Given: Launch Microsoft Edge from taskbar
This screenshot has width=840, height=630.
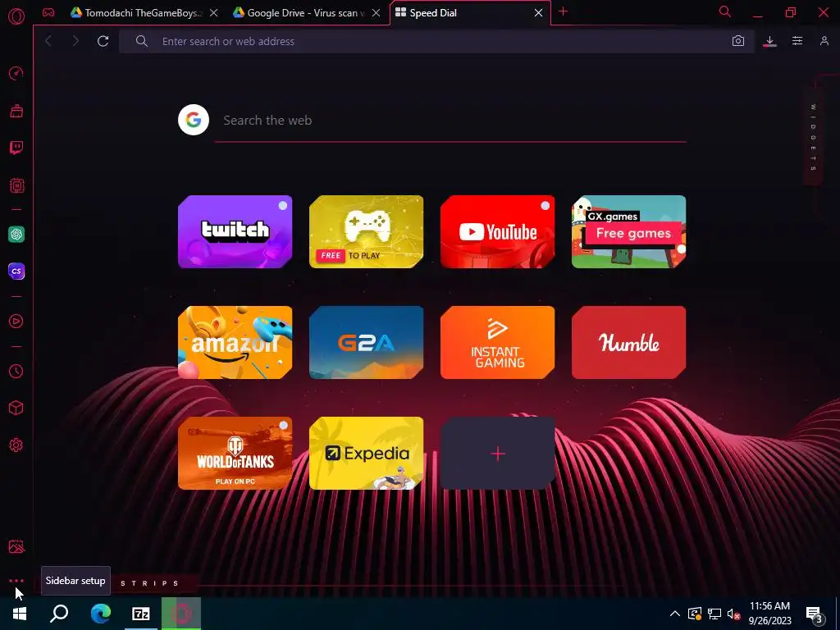Looking at the screenshot, I should 100,614.
